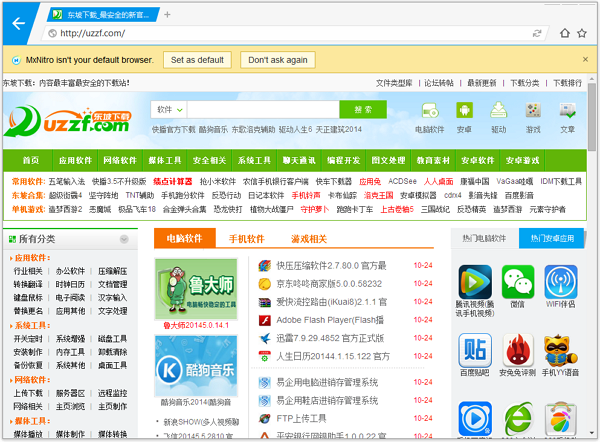Click the URL address bar field
This screenshot has height=442, width=600.
pyautogui.click(x=295, y=33)
